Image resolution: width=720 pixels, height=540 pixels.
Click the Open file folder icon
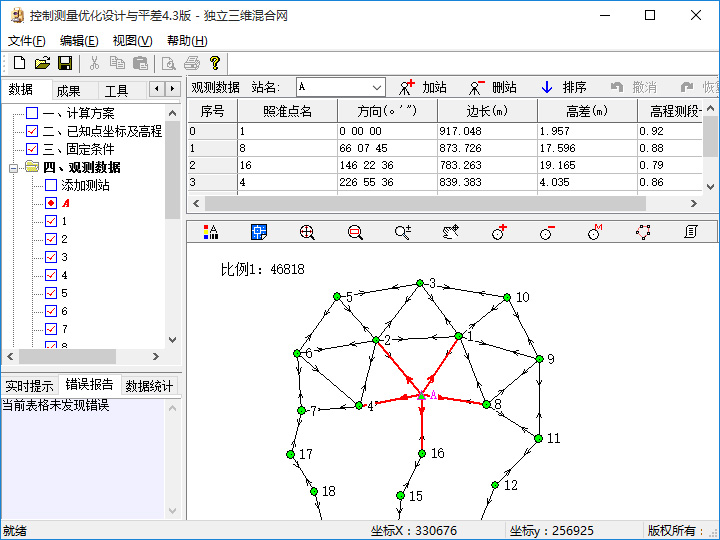[x=42, y=63]
